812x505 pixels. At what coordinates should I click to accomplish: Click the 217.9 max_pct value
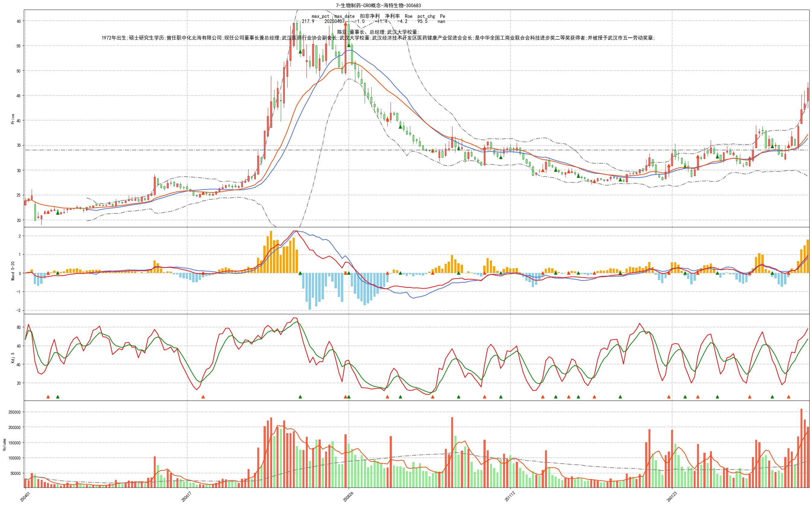[x=308, y=21]
